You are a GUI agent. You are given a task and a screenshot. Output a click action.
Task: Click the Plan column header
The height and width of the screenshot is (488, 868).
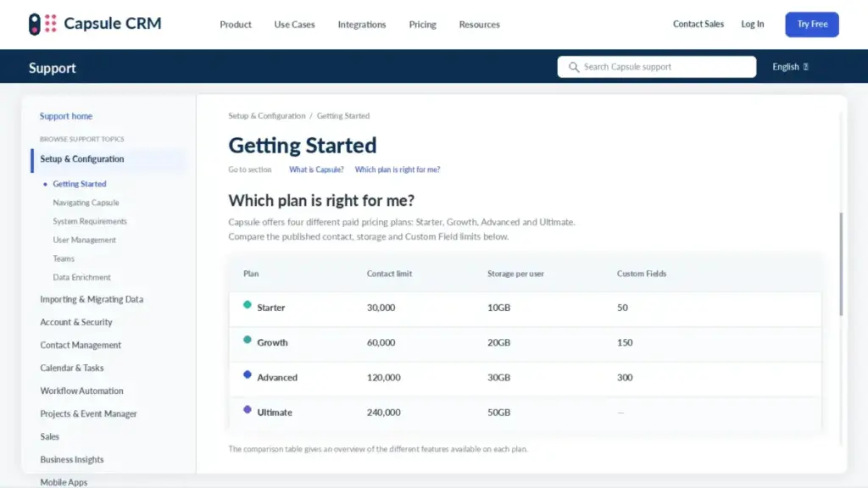pos(251,274)
